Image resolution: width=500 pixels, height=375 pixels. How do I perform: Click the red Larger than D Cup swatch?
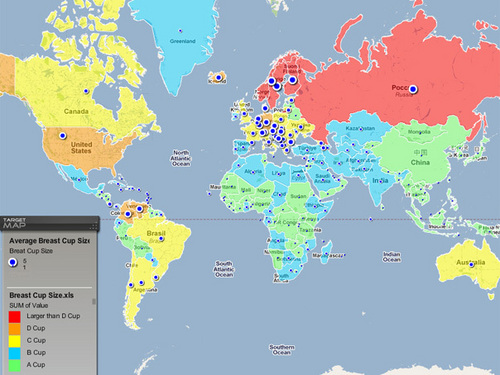click(x=15, y=316)
